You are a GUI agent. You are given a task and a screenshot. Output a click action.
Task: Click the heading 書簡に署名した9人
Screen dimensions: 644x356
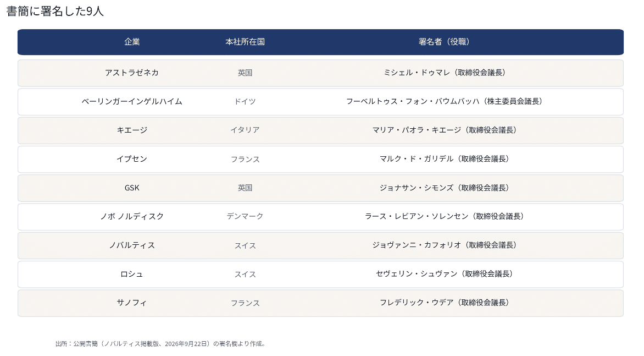click(54, 11)
